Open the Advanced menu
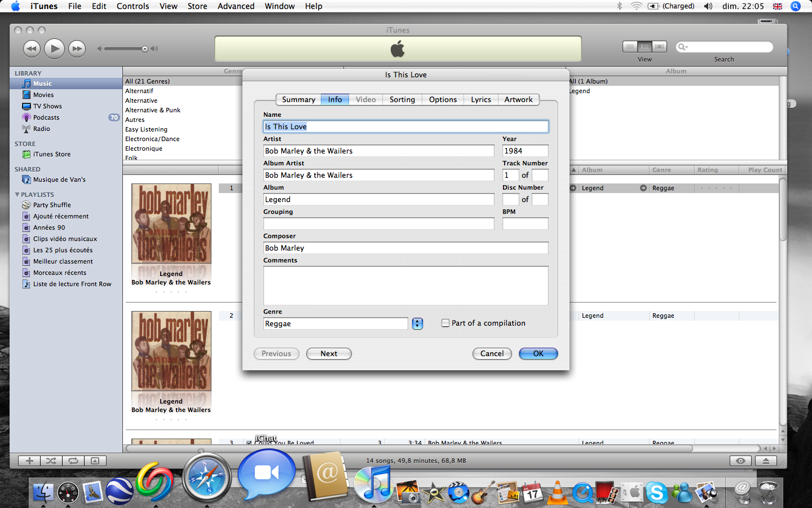Screen dimensions: 812x508 coord(236,6)
